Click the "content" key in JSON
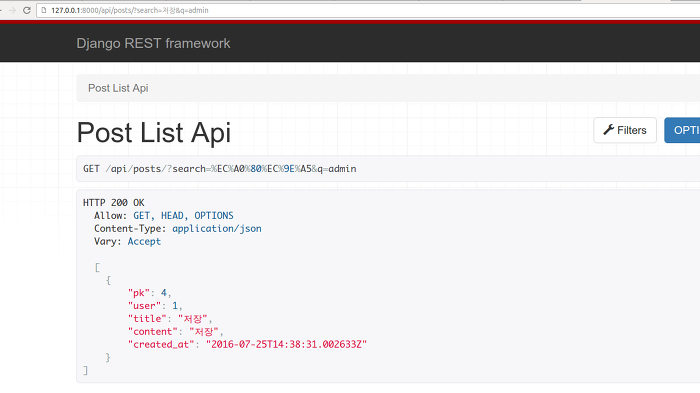The image size is (700, 393). click(x=153, y=331)
